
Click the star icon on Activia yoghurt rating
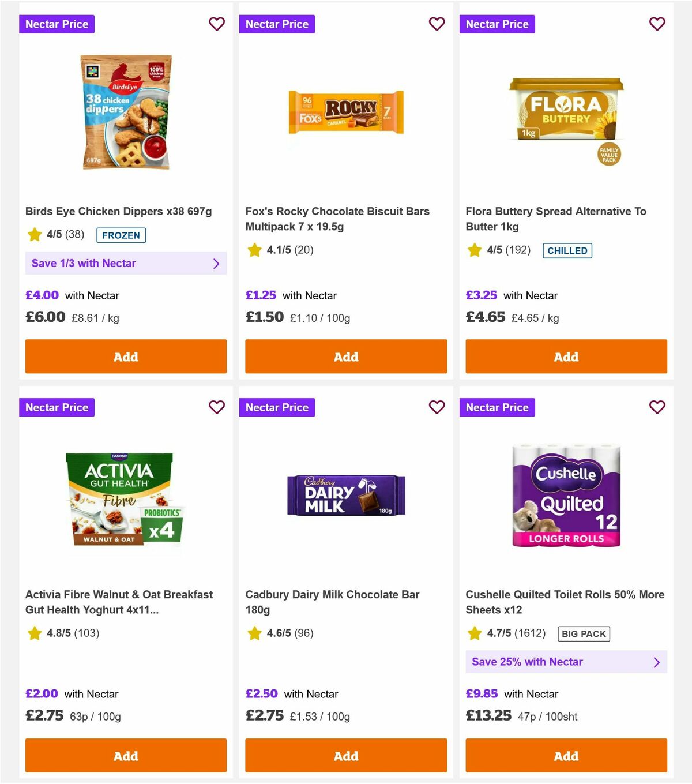tap(34, 633)
